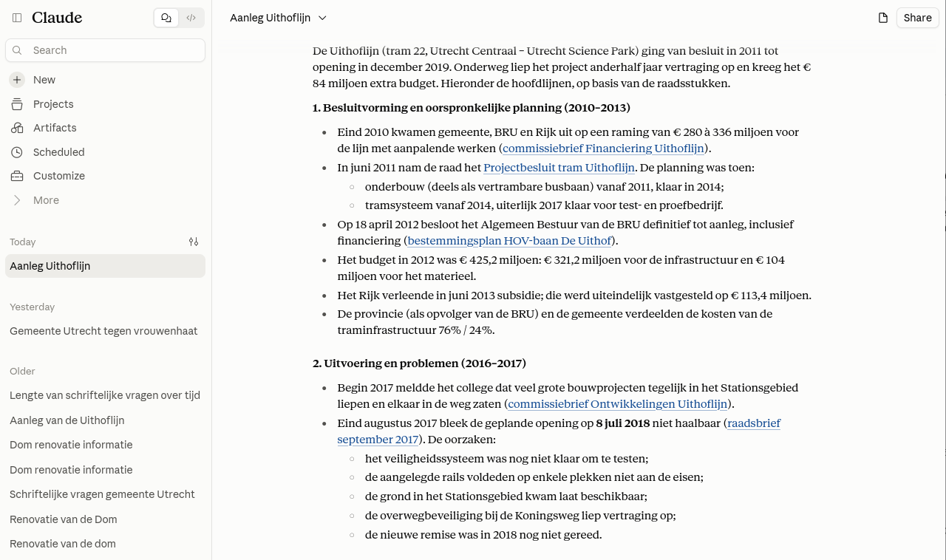Click the Share button
The width and height of the screenshot is (946, 560).
point(917,18)
